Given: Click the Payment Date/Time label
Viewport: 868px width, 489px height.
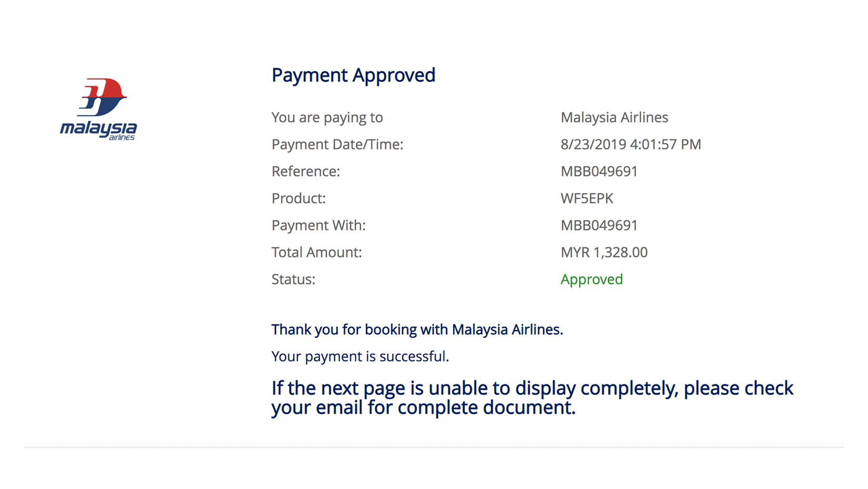Looking at the screenshot, I should click(x=337, y=145).
